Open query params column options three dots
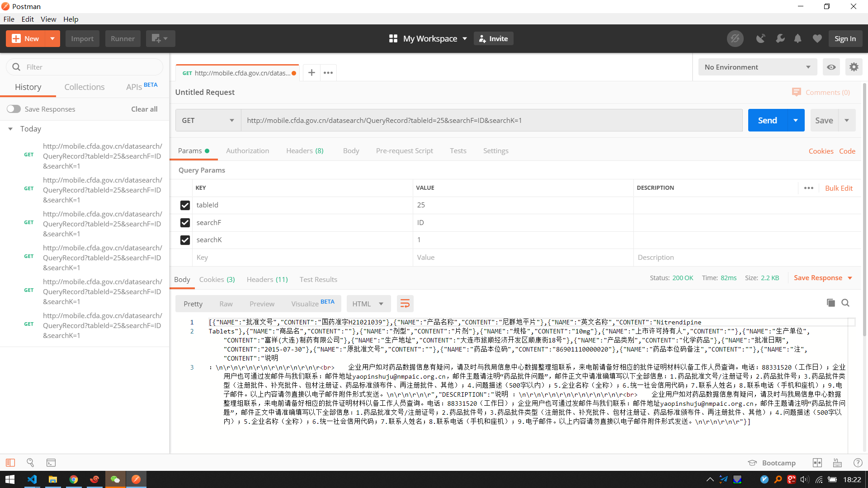Viewport: 868px width, 488px height. 809,188
